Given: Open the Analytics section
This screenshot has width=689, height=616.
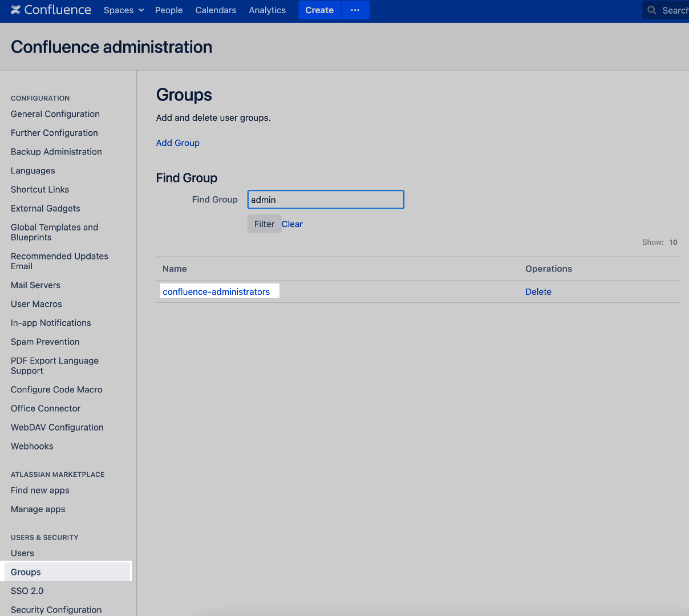Looking at the screenshot, I should pos(267,10).
